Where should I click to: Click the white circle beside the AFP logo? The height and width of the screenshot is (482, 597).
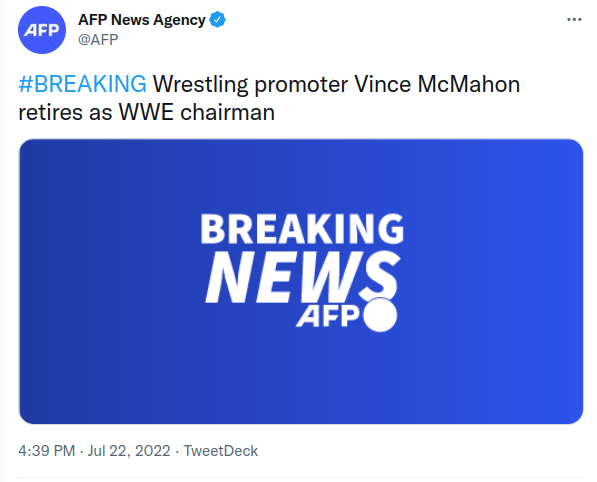[x=380, y=315]
